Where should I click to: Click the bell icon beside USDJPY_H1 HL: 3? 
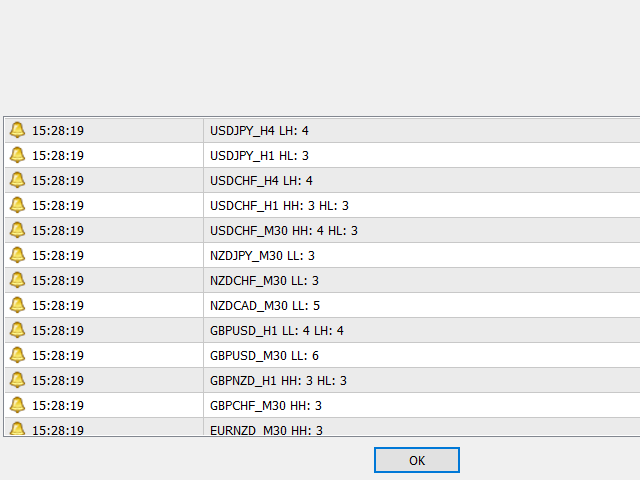coord(17,155)
